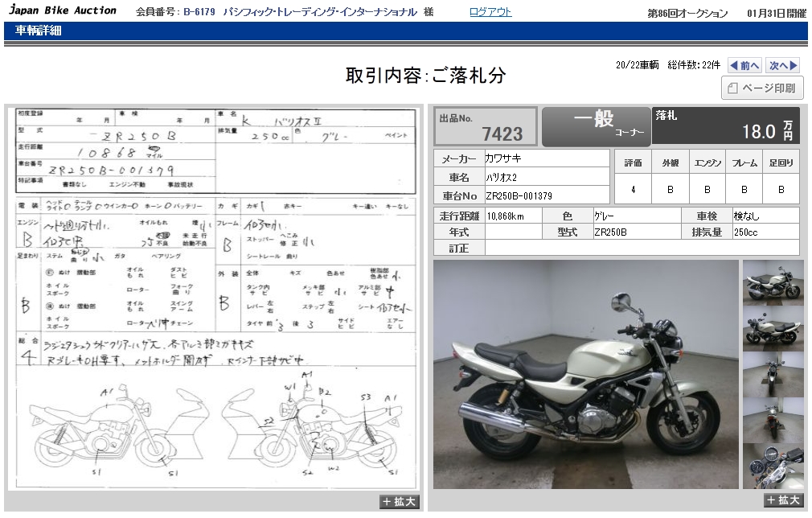Select the fifth thumbnail showing gauges
Viewport: 812px width, 518px height.
773,466
